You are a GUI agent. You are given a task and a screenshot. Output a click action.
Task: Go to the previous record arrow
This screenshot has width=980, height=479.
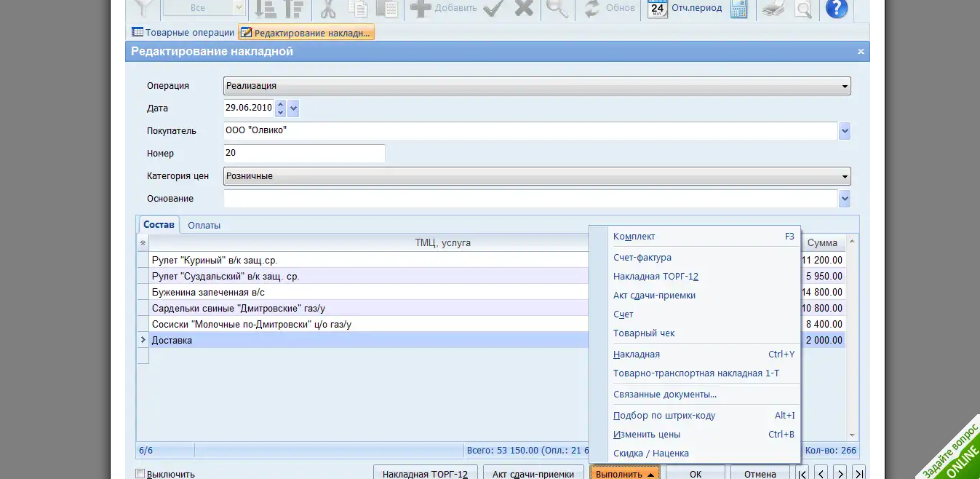(x=821, y=473)
